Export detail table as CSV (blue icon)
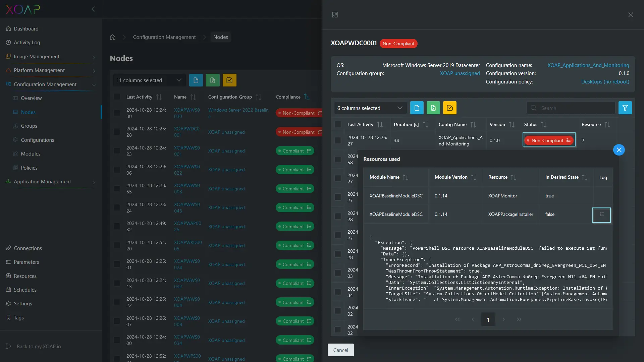This screenshot has height=362, width=644. [417, 108]
